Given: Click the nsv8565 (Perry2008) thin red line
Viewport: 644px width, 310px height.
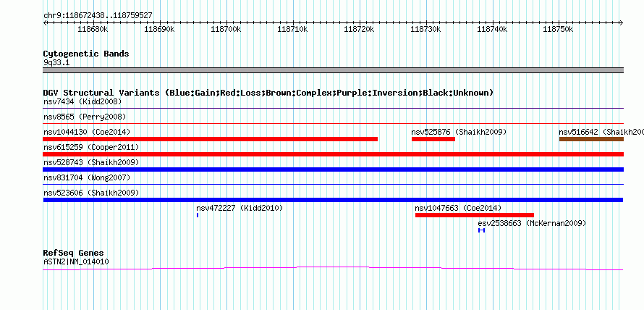Looking at the screenshot, I should click(x=333, y=123).
